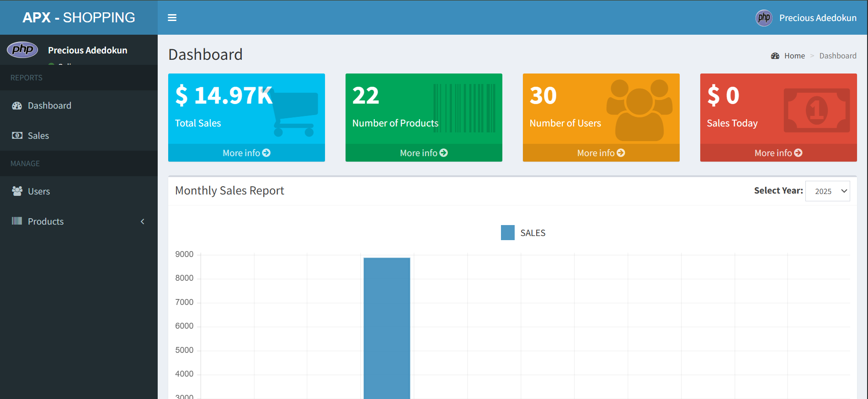The height and width of the screenshot is (399, 868).
Task: Toggle the SALES legend color swatch
Action: [507, 233]
